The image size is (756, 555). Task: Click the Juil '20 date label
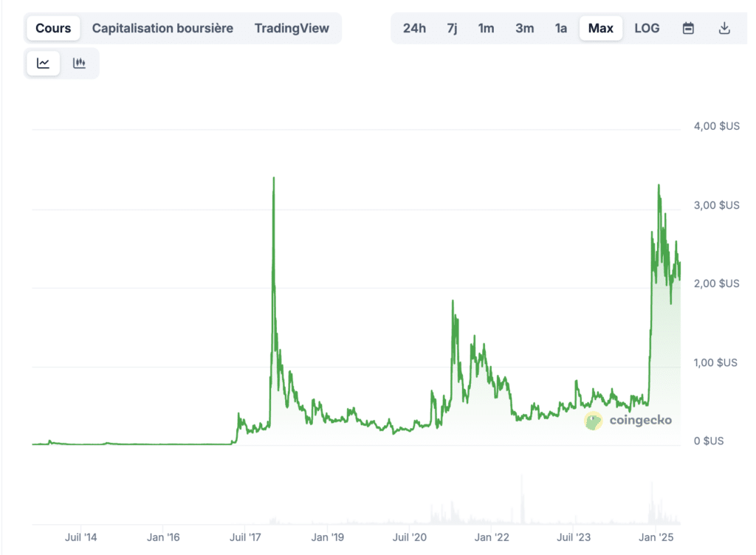[x=409, y=537]
